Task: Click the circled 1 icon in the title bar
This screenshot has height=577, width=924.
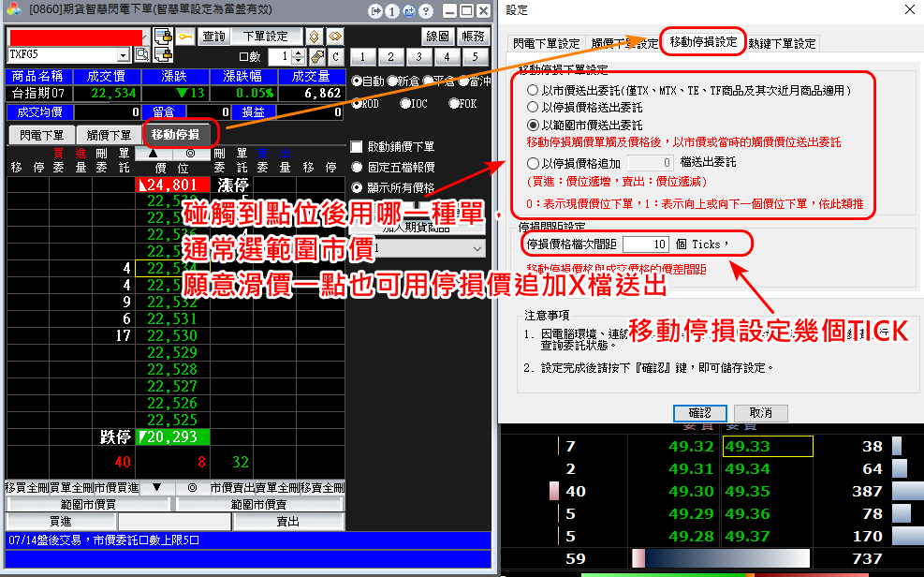Action: point(392,10)
